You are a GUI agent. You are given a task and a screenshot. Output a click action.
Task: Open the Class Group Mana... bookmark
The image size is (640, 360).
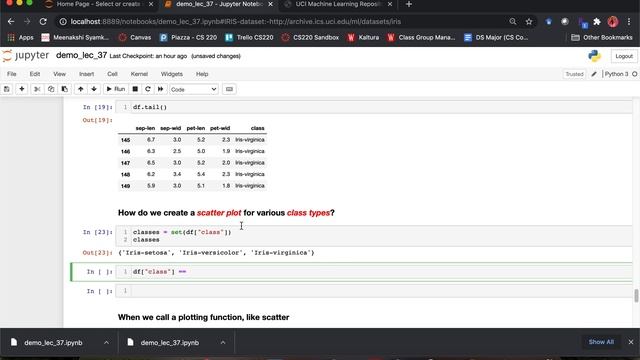tap(421, 38)
